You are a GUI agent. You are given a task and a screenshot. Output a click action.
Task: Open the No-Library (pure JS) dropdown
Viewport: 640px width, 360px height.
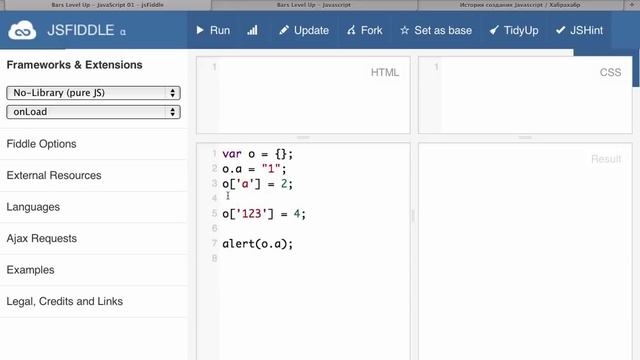click(x=93, y=93)
